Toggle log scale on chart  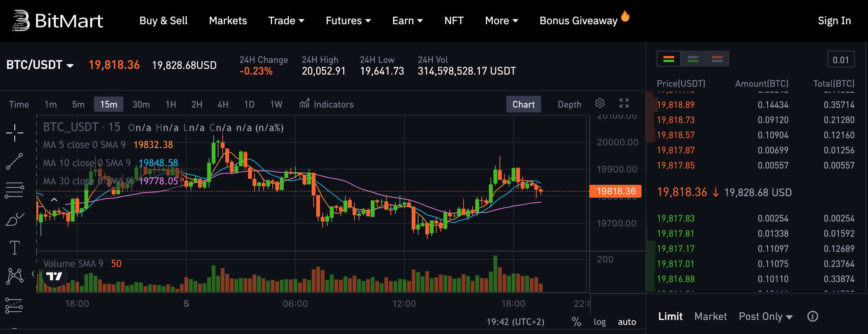pyautogui.click(x=599, y=322)
